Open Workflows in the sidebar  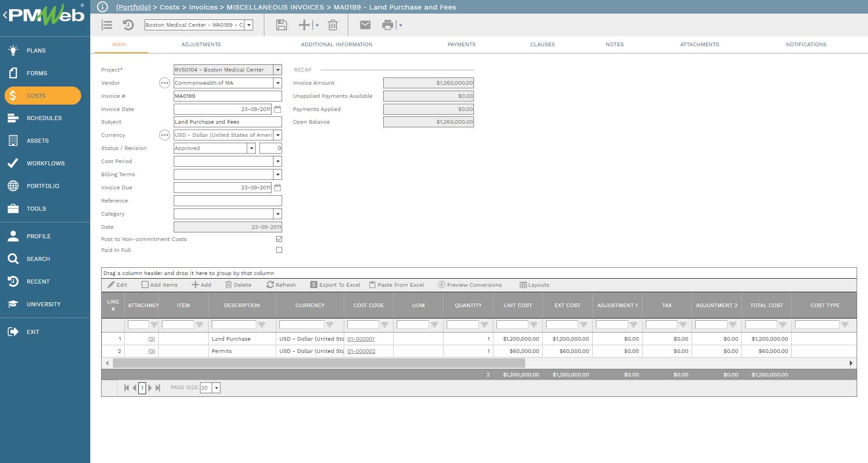[45, 163]
